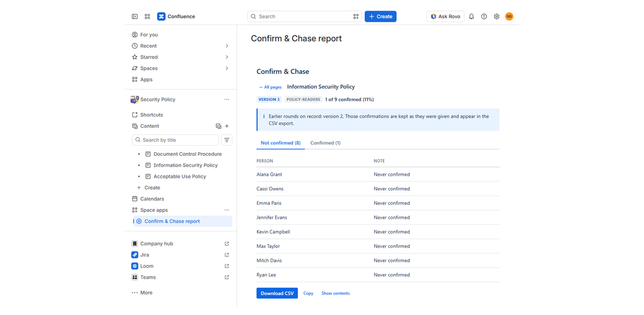Focus the top Search field
644x315 pixels.
pyautogui.click(x=304, y=16)
